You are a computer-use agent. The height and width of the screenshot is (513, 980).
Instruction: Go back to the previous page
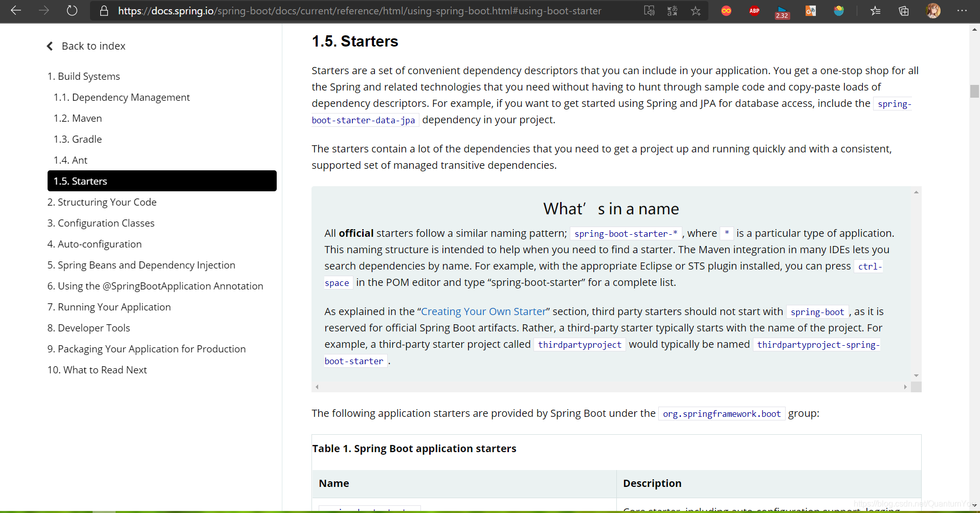click(x=16, y=10)
